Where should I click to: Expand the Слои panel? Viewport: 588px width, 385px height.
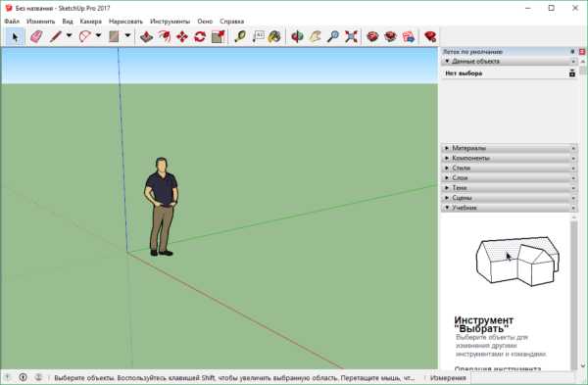click(x=510, y=177)
